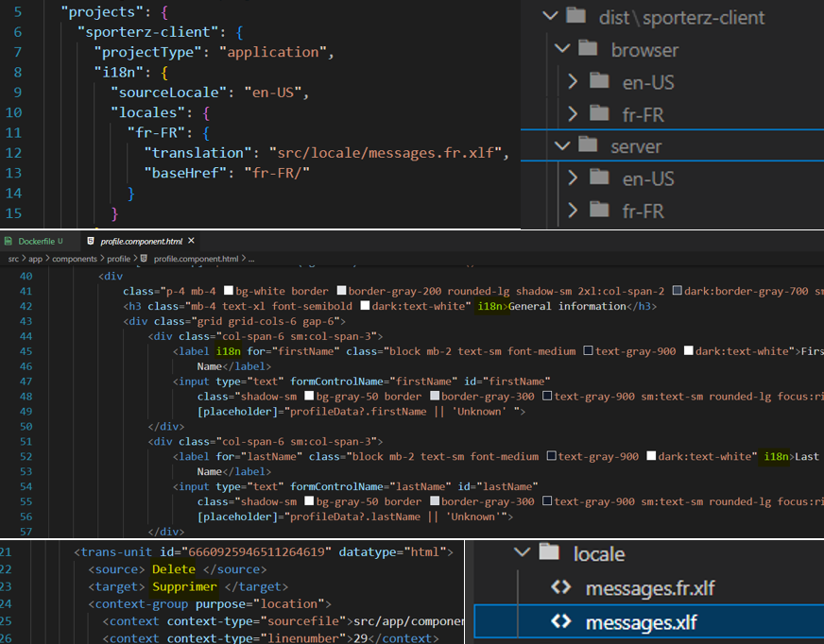824x644 pixels.
Task: Click bg-white color swatch on line 41
Action: [229, 291]
